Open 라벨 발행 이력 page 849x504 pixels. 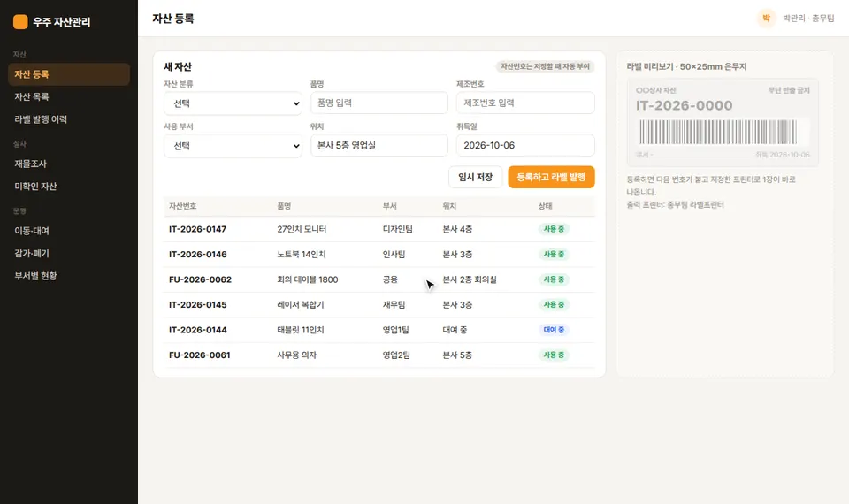pyautogui.click(x=69, y=119)
